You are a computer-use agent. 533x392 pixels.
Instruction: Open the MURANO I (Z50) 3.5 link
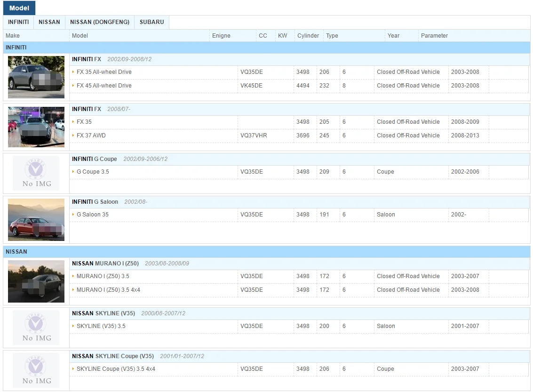103,276
